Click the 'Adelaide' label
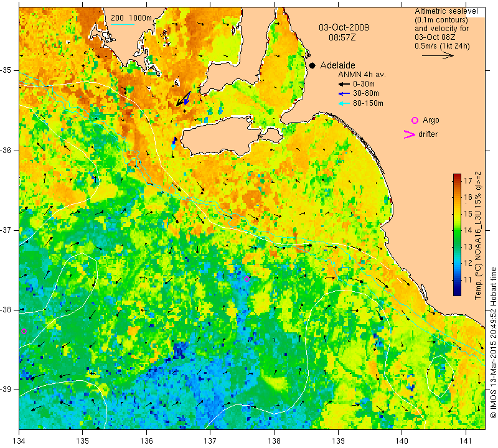 (337, 65)
